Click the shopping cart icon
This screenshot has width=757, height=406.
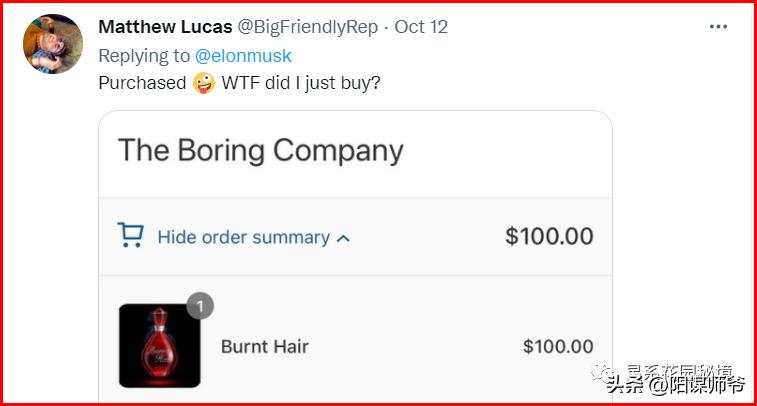131,236
